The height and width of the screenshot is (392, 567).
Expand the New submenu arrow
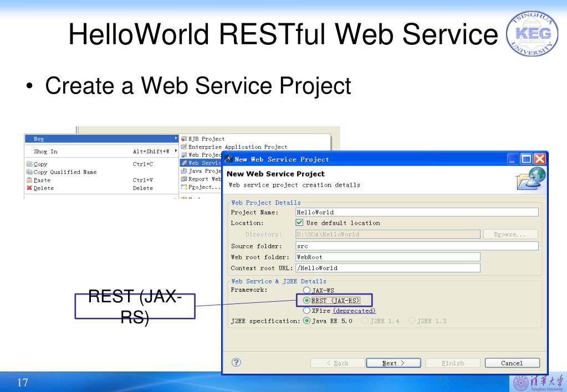176,138
